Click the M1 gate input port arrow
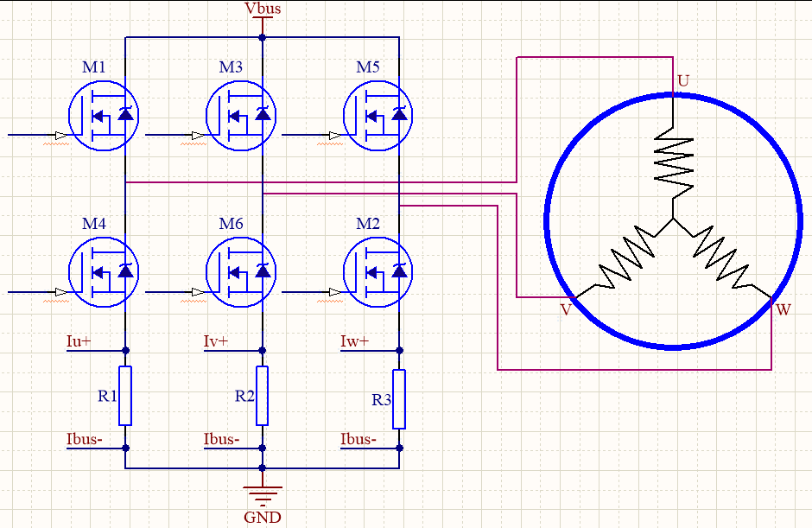The height and width of the screenshot is (528, 812). 61,135
